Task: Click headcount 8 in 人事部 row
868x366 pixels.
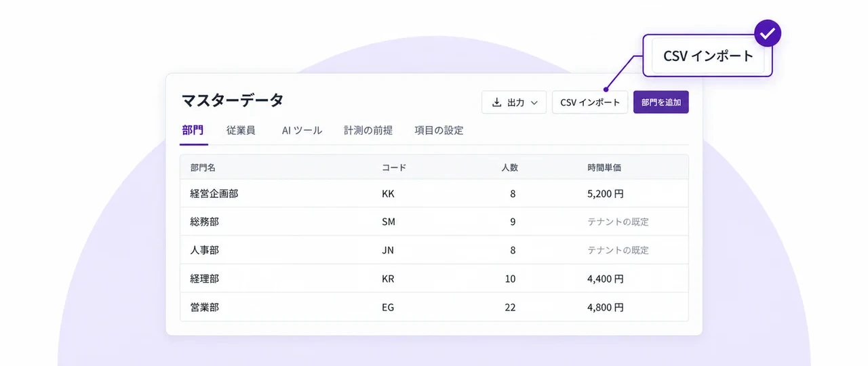Action: pos(513,250)
